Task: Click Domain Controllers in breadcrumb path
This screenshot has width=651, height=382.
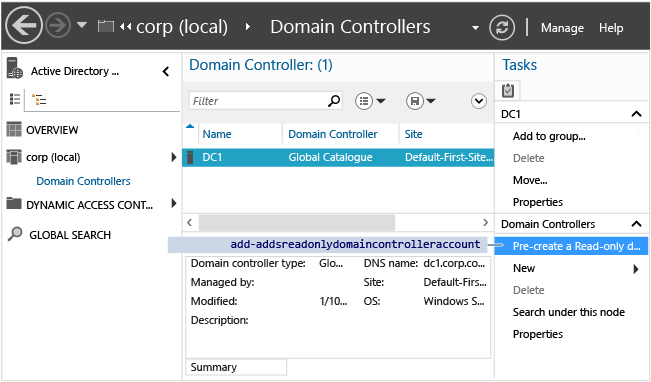Action: (x=350, y=27)
